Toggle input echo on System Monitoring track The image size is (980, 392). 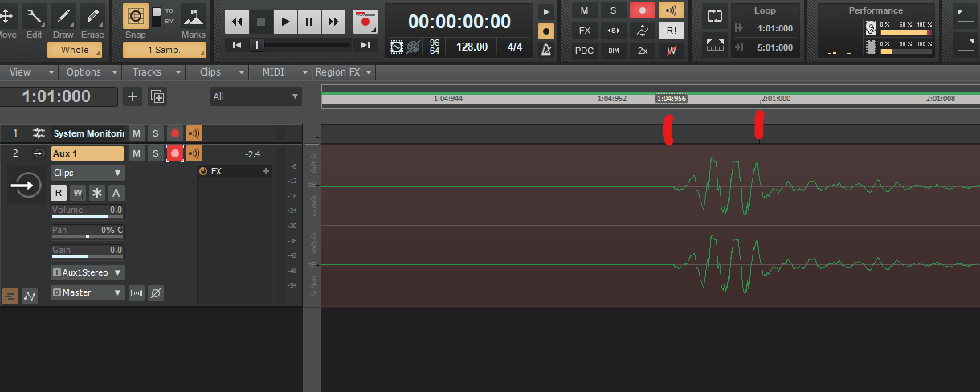click(x=194, y=133)
